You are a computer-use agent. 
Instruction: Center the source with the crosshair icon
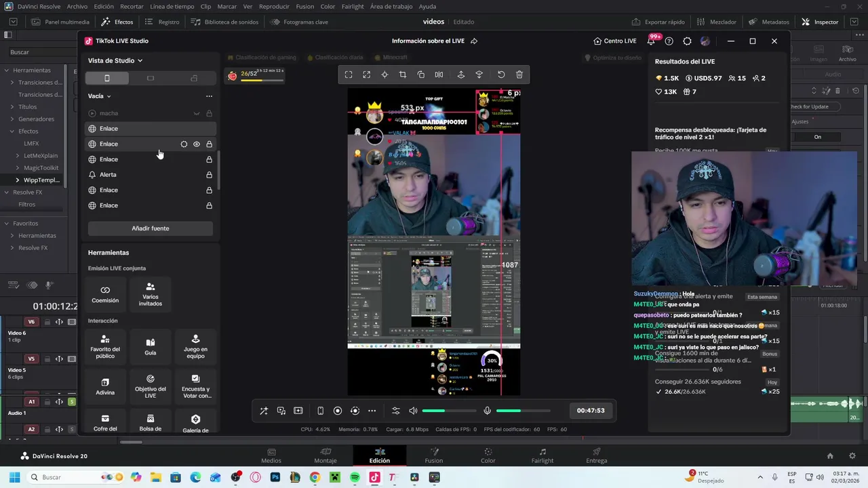pos(384,75)
